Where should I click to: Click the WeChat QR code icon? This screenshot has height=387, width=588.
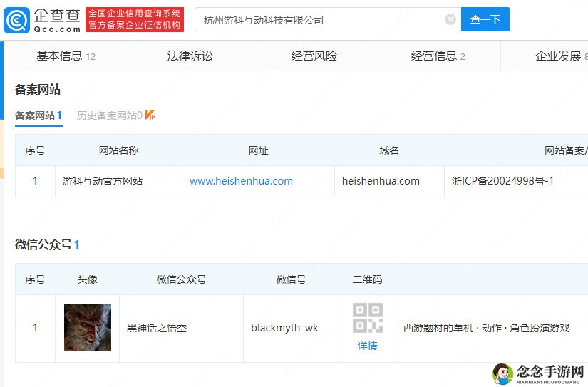[x=368, y=318]
